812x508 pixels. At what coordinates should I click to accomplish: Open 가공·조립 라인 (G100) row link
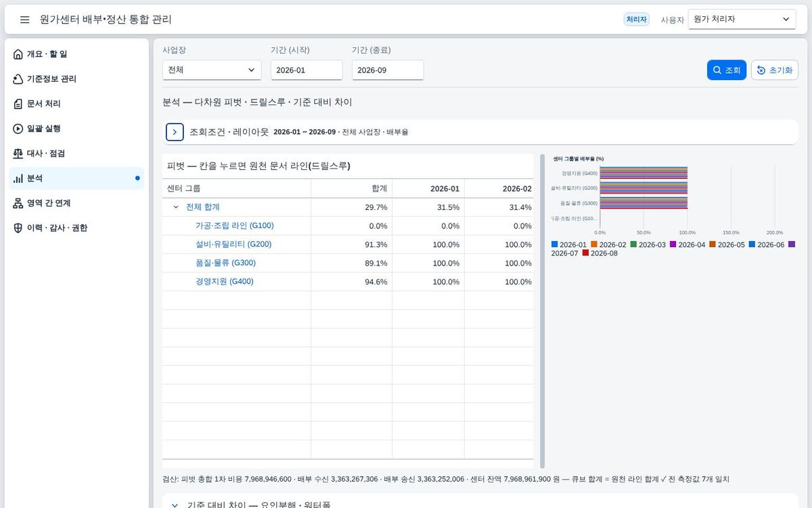pos(235,226)
